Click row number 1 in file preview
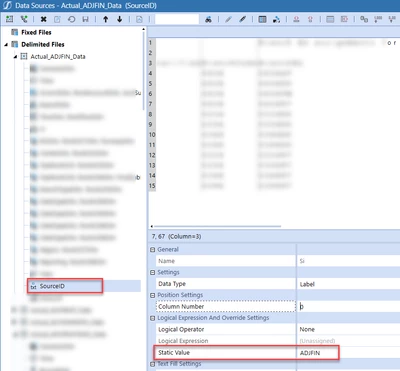Viewport: 400px width, 371px height. click(x=150, y=43)
